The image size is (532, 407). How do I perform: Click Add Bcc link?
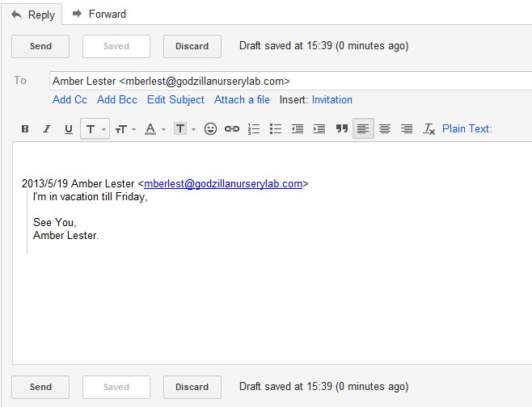pos(117,99)
